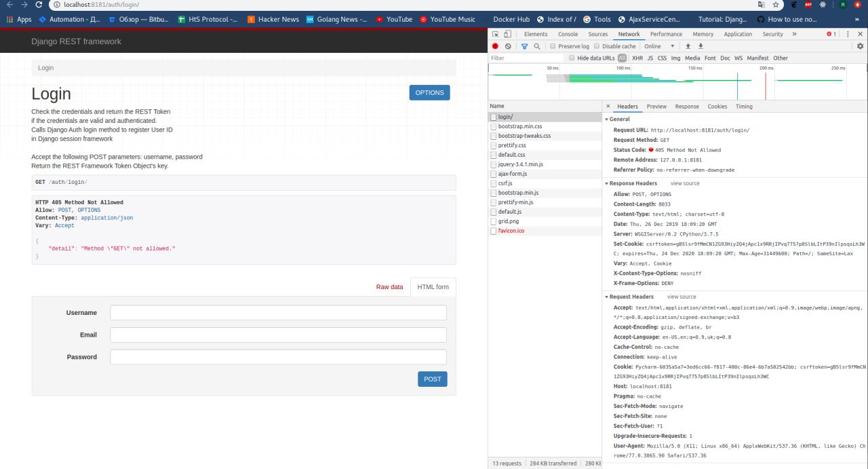Switch to the Elements tab
Viewport: 868px width, 469px height.
[536, 34]
